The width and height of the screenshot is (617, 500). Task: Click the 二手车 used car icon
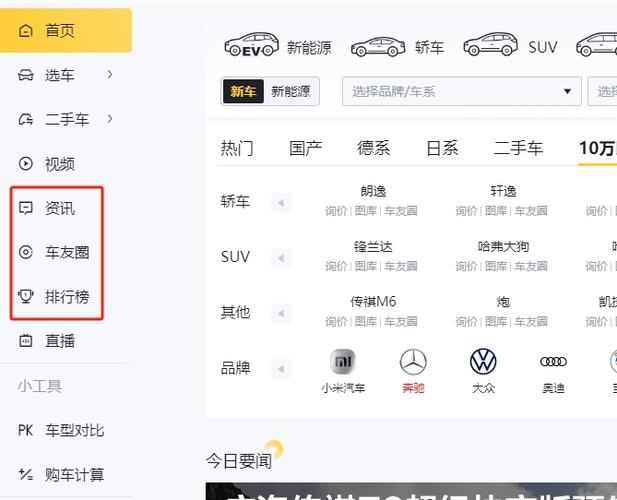(x=26, y=119)
